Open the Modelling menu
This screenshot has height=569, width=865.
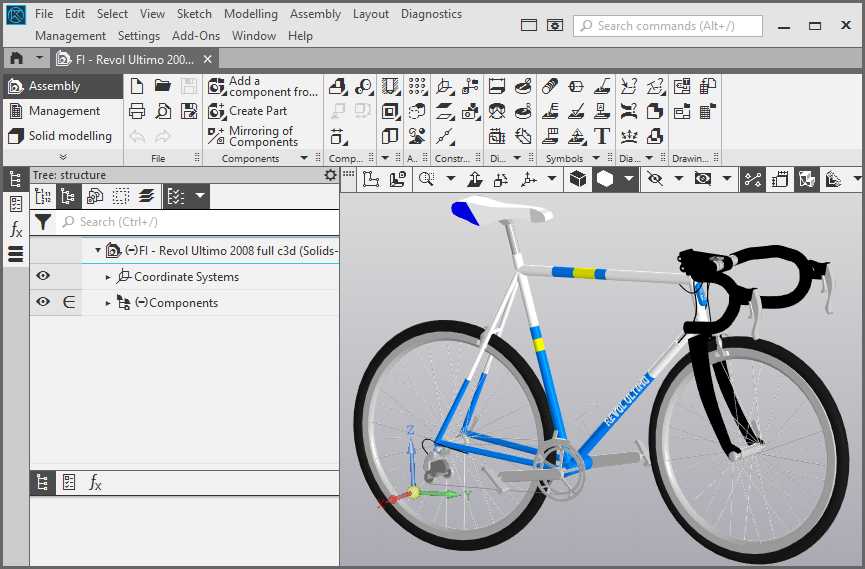click(x=251, y=14)
